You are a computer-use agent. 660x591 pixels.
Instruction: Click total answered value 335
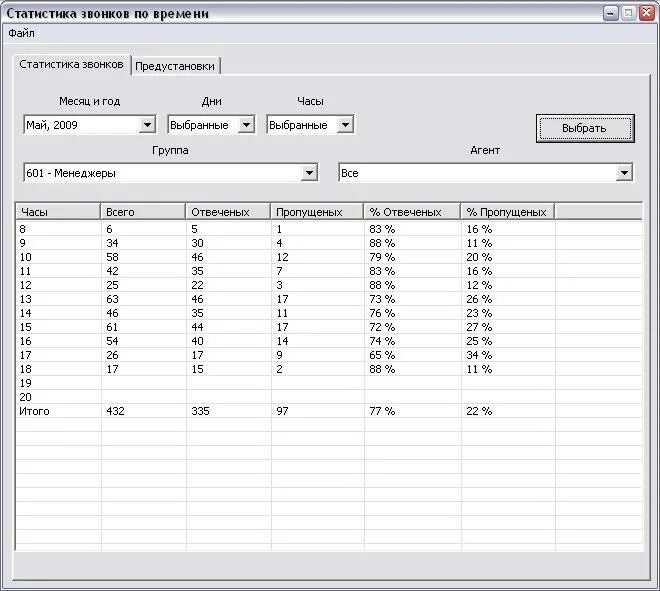click(x=200, y=411)
